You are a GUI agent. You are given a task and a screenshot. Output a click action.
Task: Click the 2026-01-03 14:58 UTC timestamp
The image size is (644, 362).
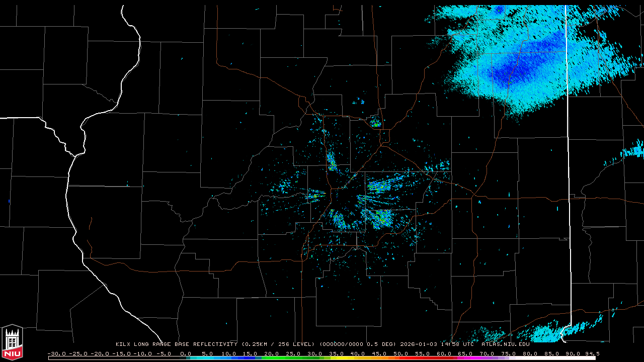[x=437, y=344]
